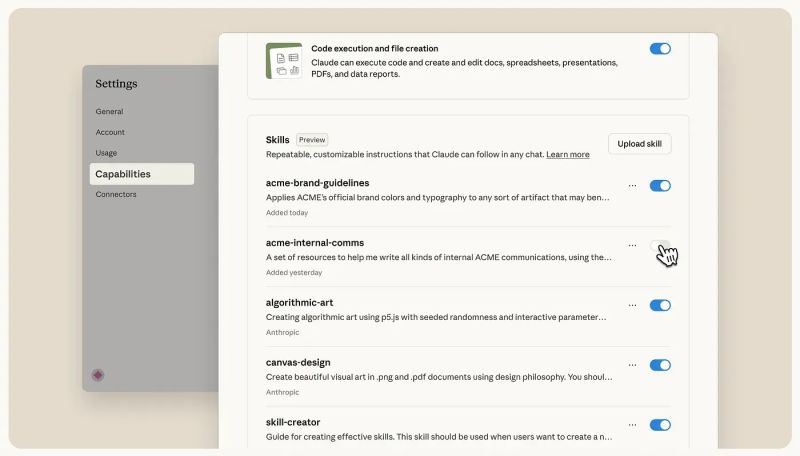The image size is (800, 456).
Task: Turn off acme-brand-guidelines skill toggle
Action: point(660,185)
